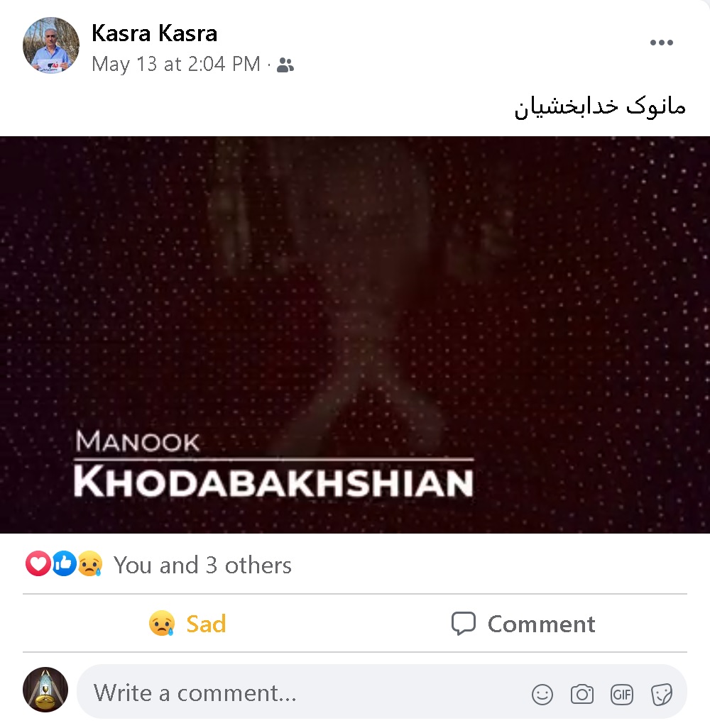Open the May 13 at 2:04 PM timestamp

point(175,64)
